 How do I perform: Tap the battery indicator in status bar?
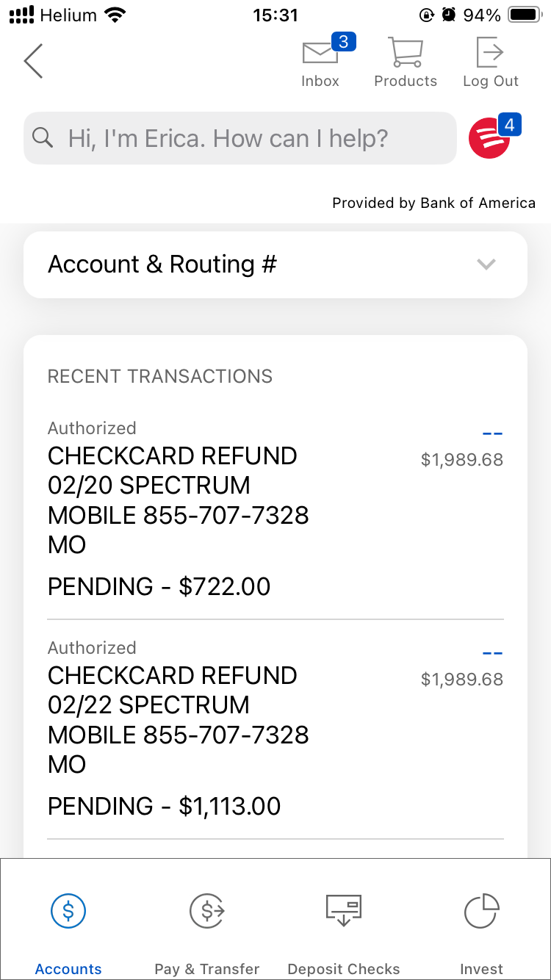(x=524, y=15)
